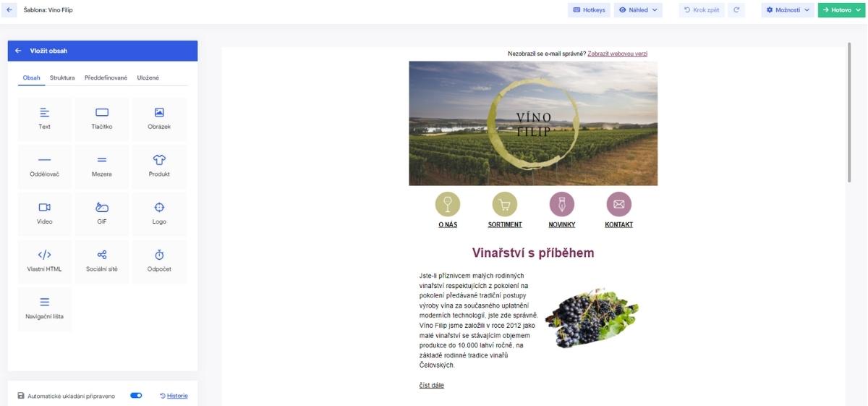Insert Odpočet countdown block

(159, 261)
